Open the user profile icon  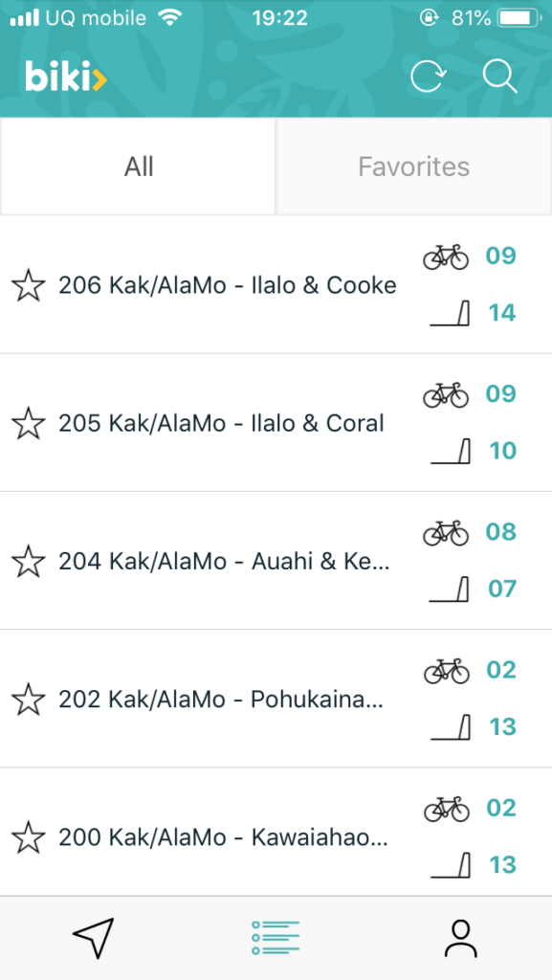(460, 938)
